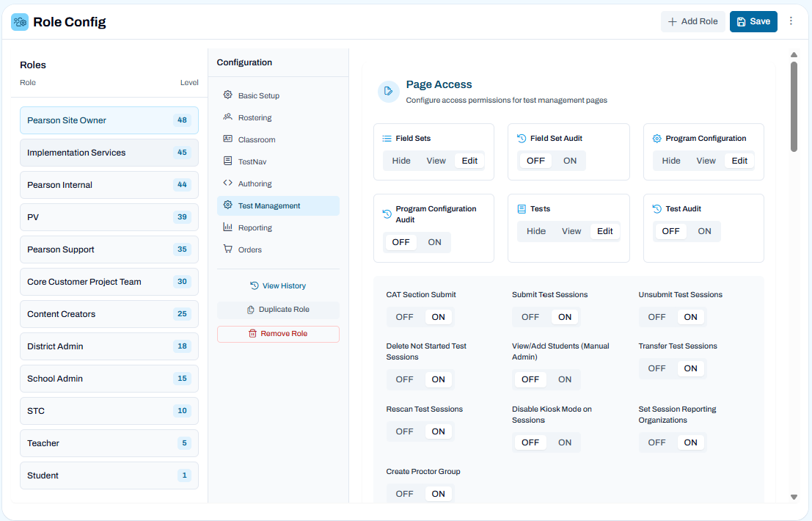Select the Pearson Internal role
Image resolution: width=812 pixels, height=521 pixels.
109,185
